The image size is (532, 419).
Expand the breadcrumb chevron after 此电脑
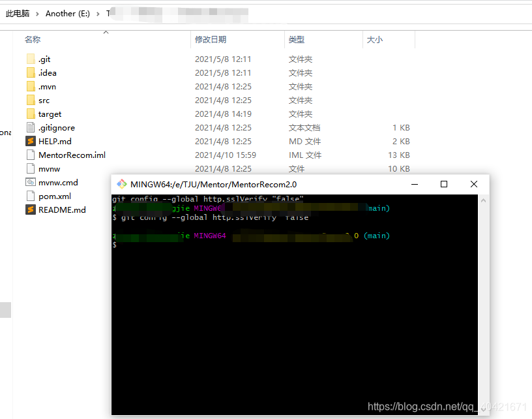tap(37, 13)
